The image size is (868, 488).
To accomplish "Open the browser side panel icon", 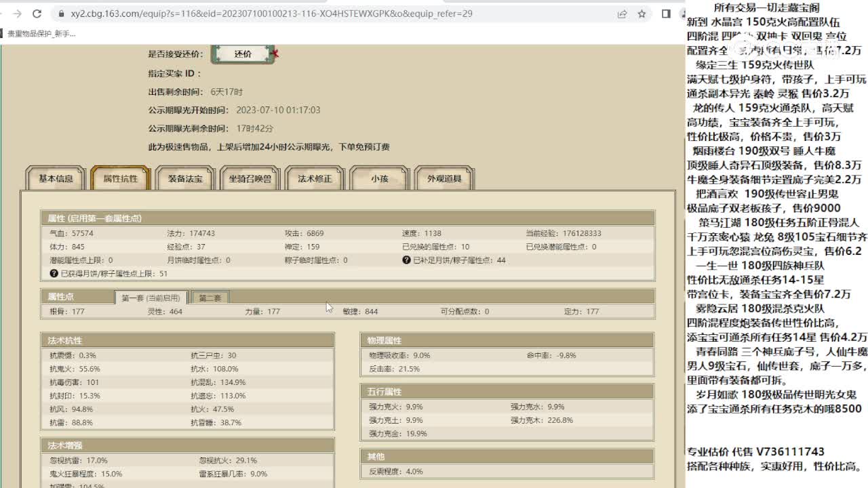I will (x=666, y=14).
